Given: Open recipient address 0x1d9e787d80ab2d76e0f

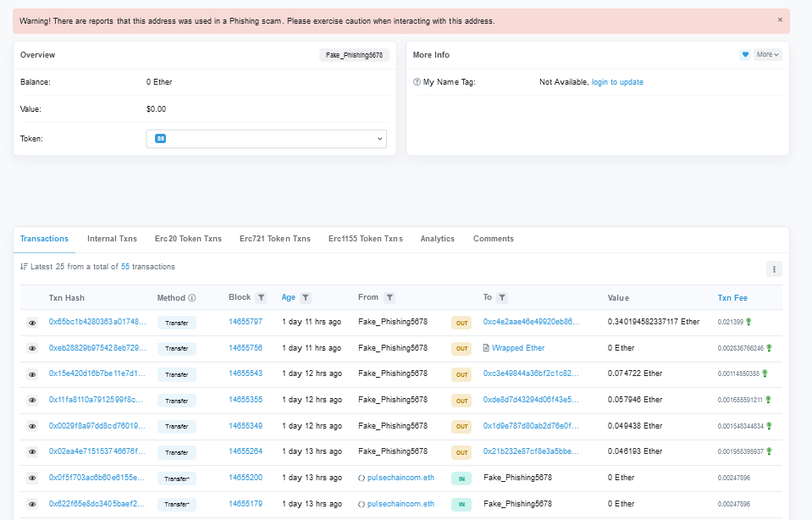Looking at the screenshot, I should (531, 426).
